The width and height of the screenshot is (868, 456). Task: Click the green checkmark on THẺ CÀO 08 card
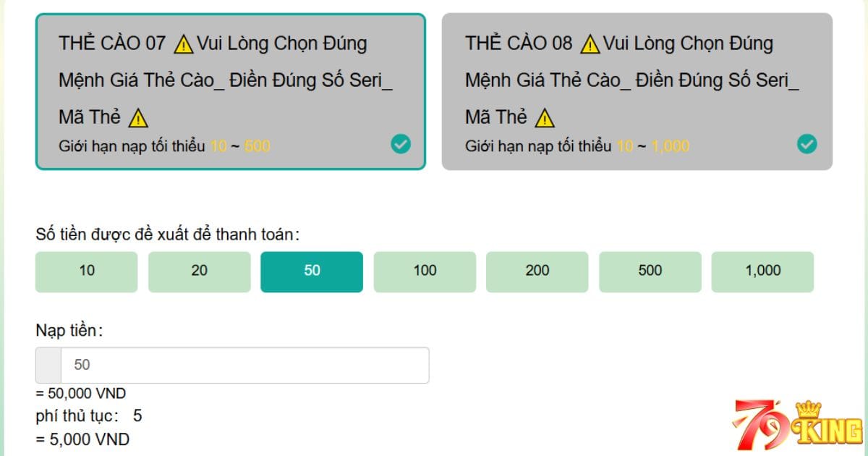click(807, 145)
